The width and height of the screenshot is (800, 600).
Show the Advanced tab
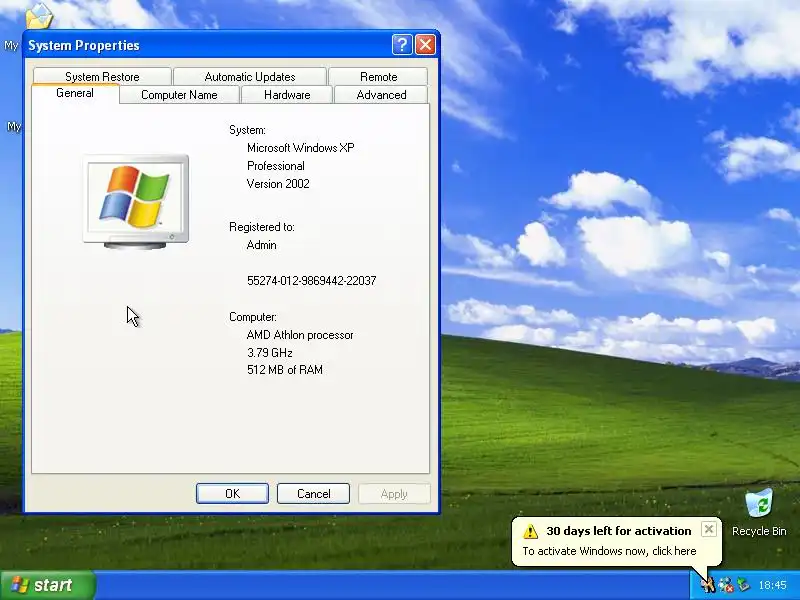381,95
